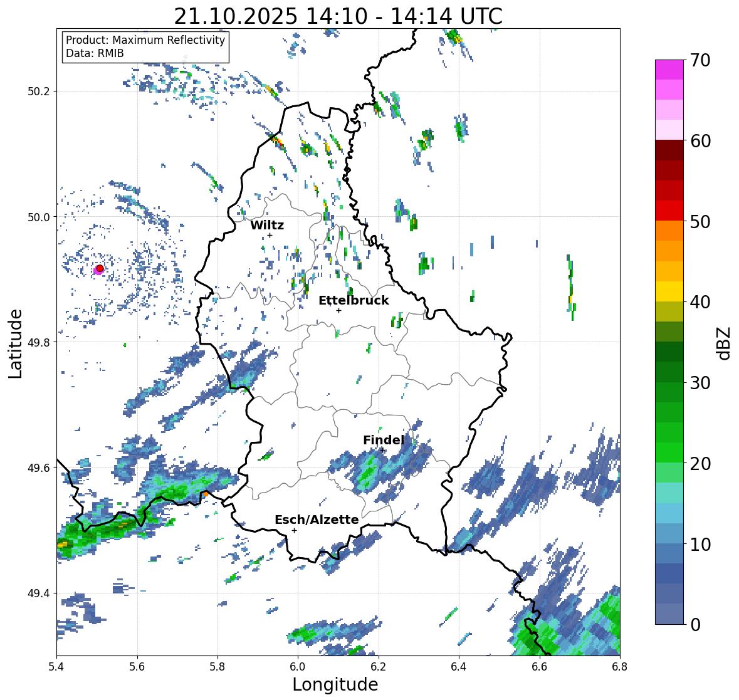739x700 pixels.
Task: Click the yellow colorbar swatch just above 40
Action: tap(669, 291)
